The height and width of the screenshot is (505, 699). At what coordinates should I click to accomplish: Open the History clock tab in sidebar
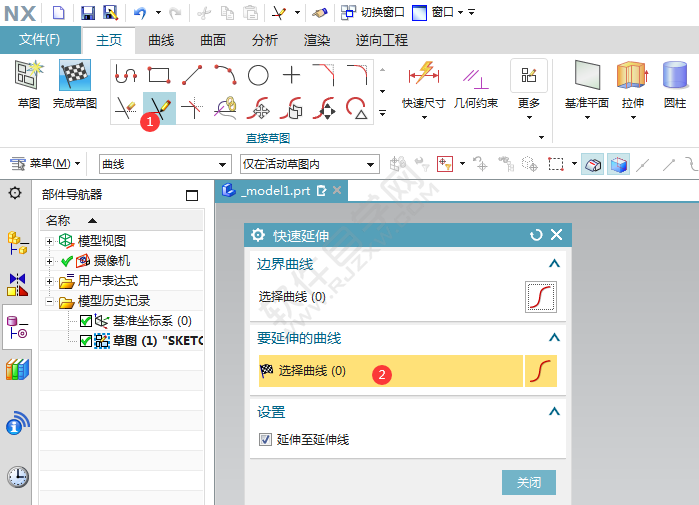[x=18, y=477]
